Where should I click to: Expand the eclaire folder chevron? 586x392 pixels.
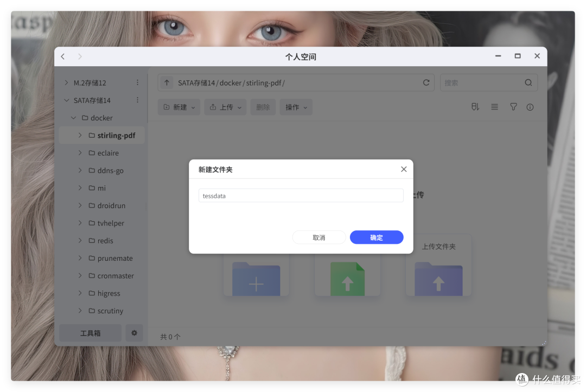click(x=80, y=153)
